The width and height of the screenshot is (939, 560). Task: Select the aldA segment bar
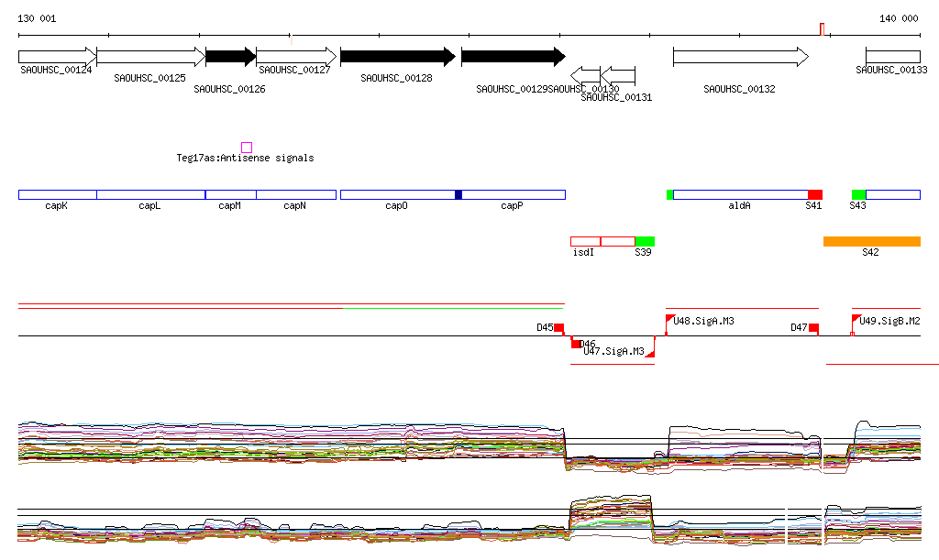(741, 194)
